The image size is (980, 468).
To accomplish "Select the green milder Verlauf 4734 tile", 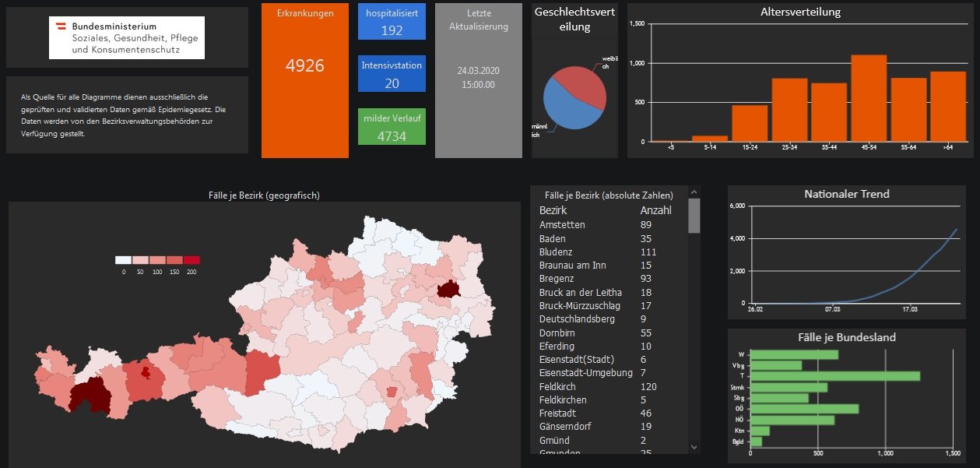I will pos(392,126).
